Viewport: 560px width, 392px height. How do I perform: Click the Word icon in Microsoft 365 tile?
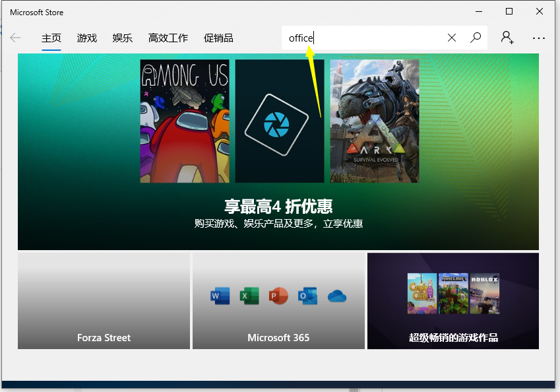218,296
